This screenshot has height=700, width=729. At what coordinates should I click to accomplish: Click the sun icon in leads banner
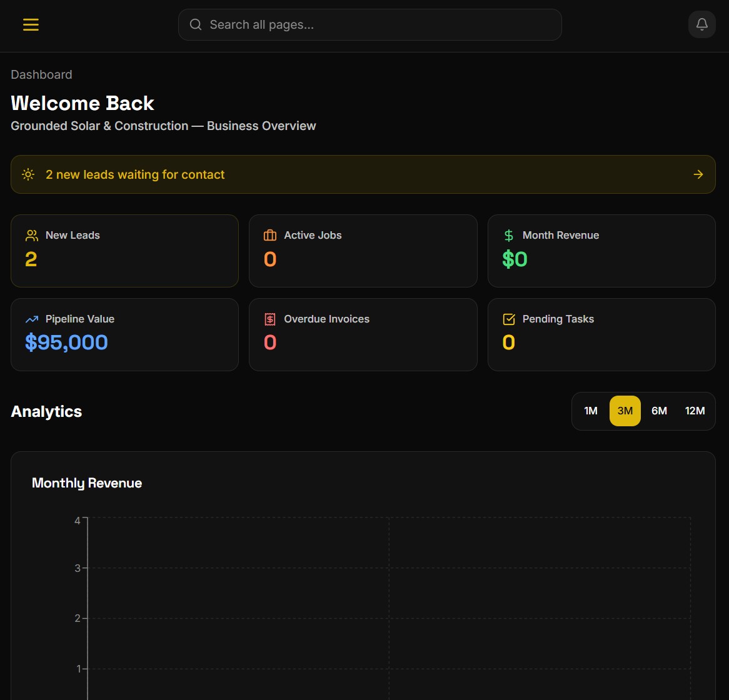(28, 174)
